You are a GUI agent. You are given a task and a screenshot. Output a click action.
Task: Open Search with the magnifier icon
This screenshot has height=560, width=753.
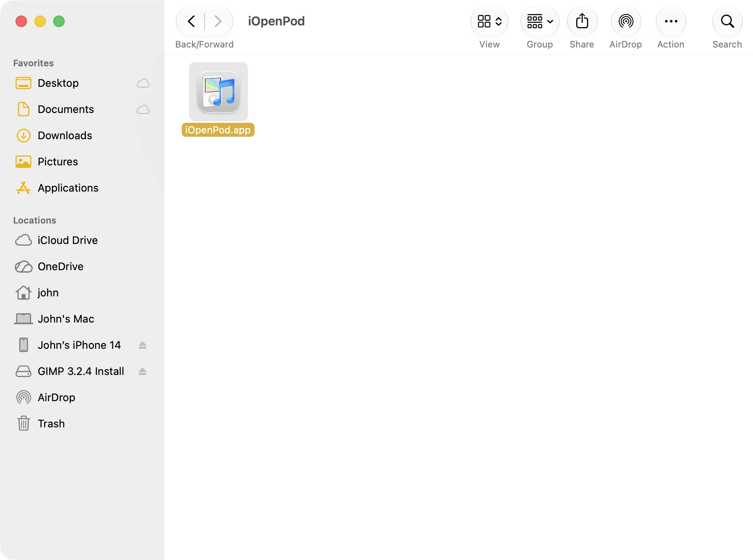[727, 21]
